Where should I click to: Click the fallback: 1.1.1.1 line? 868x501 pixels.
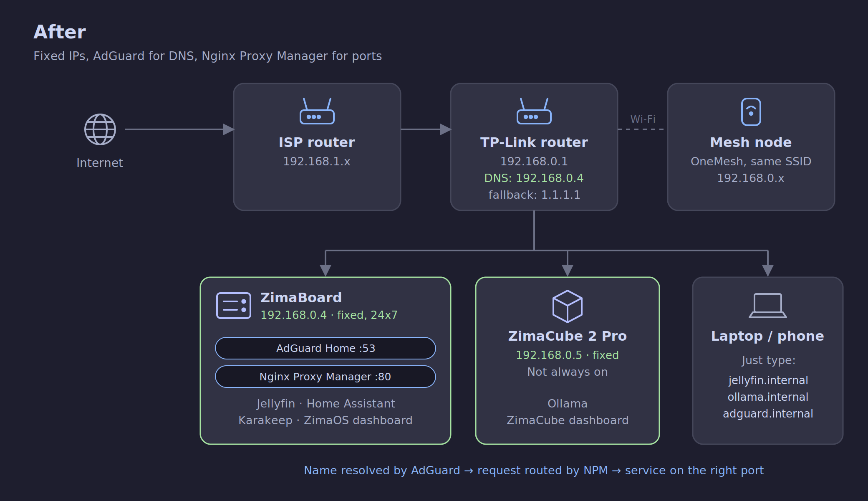tap(534, 195)
